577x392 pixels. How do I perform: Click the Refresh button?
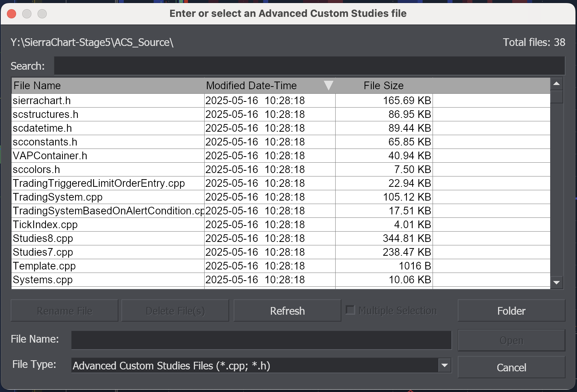[287, 311]
